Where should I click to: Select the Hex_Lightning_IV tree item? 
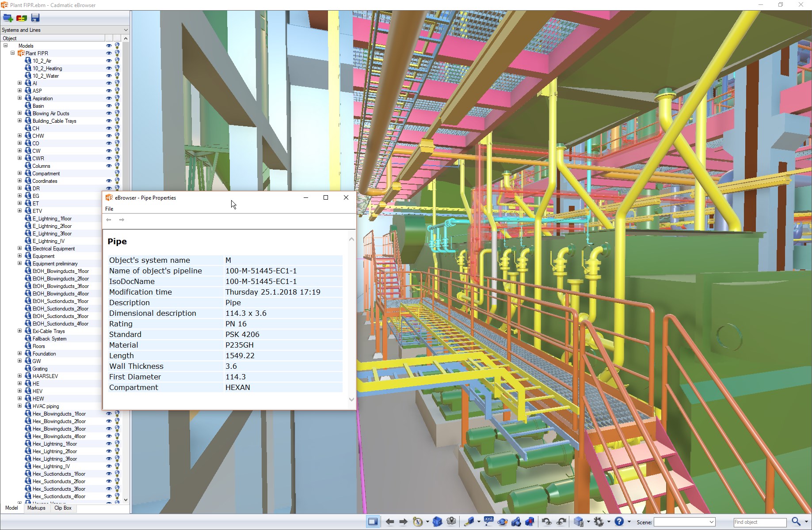[x=51, y=466]
